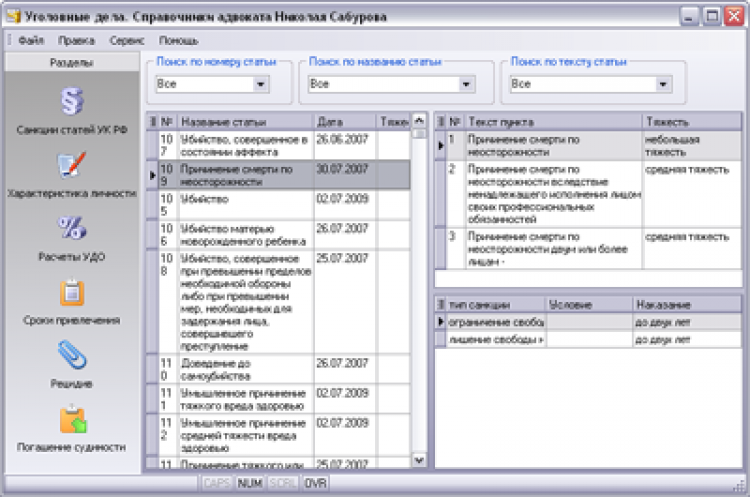The height and width of the screenshot is (497, 750).
Task: Open the Сервис menu
Action: click(x=127, y=41)
